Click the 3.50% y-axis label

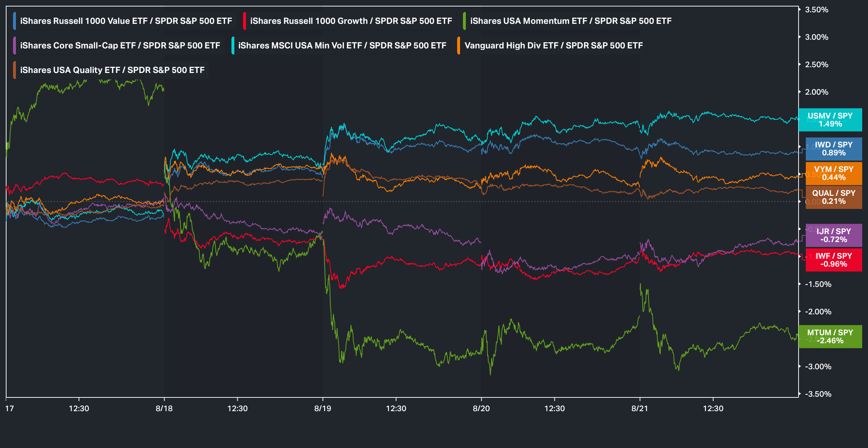(817, 10)
